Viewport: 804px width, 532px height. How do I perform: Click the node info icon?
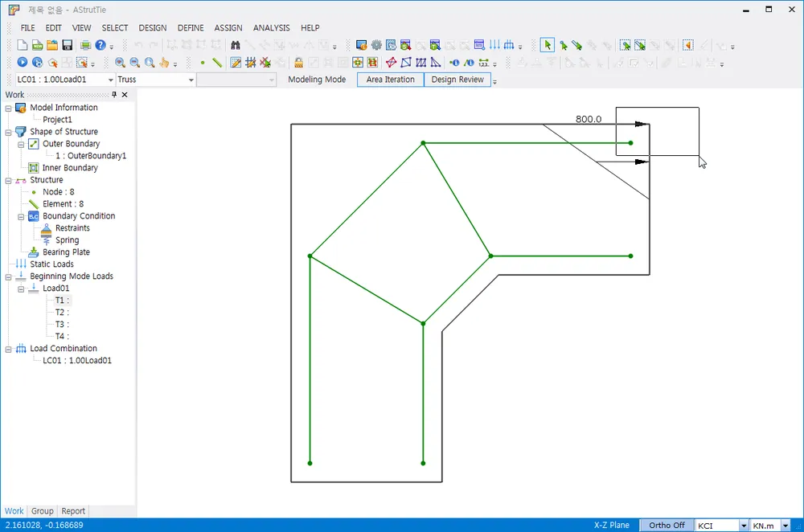(x=454, y=63)
